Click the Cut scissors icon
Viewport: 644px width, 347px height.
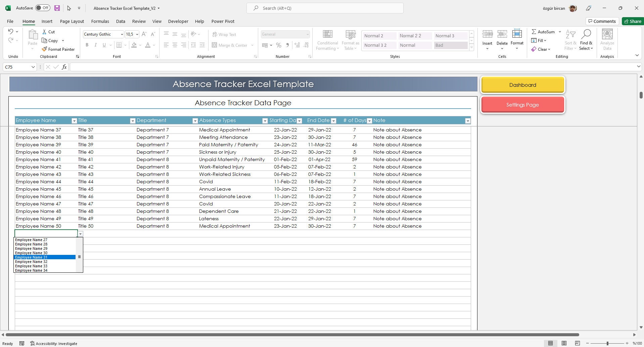pyautogui.click(x=44, y=32)
